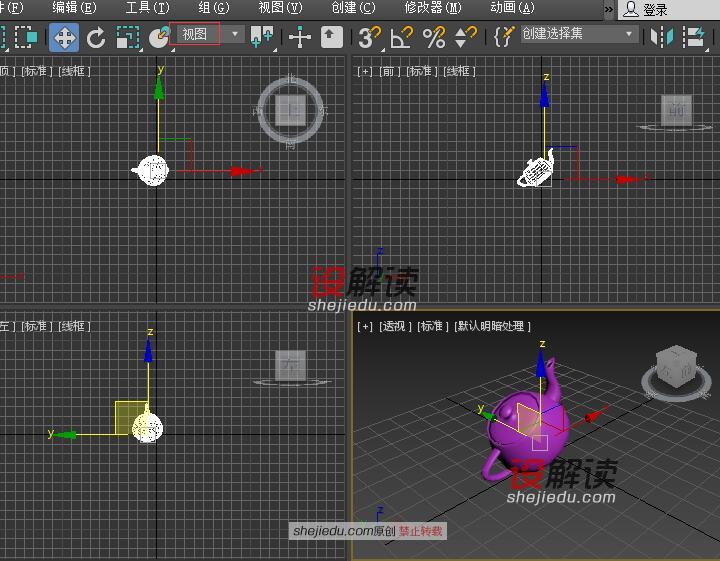
Task: Open the Group (组) menu
Action: click(x=214, y=8)
